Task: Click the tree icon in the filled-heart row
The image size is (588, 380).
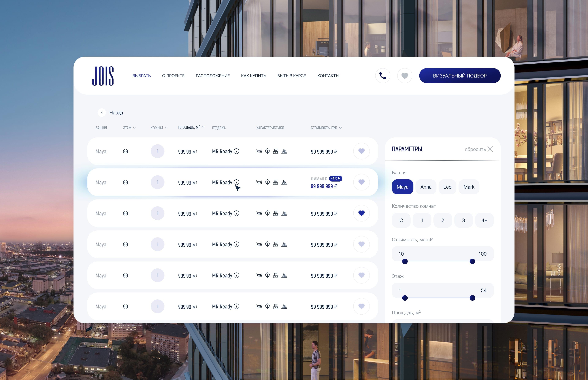Action: pos(268,213)
